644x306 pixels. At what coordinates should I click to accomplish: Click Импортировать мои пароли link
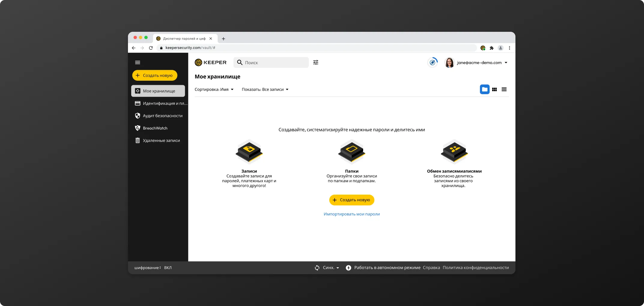[352, 214]
